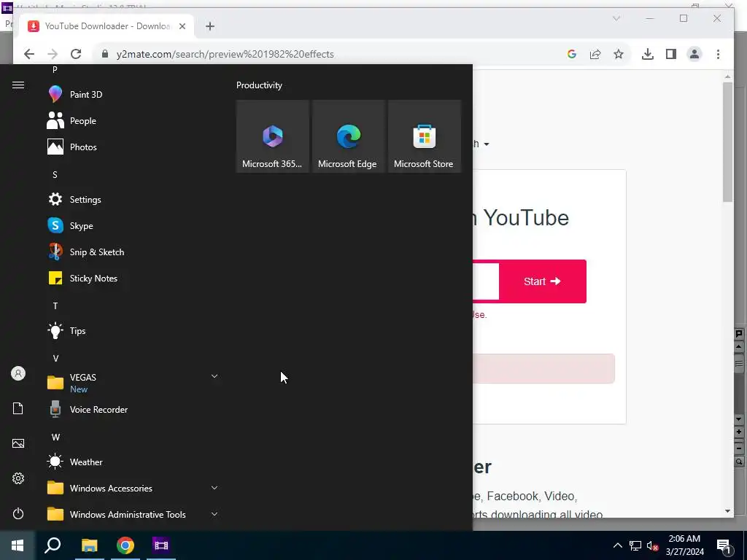Open the Microsoft Store tile
Viewport: 747px width, 560px height.
(425, 136)
